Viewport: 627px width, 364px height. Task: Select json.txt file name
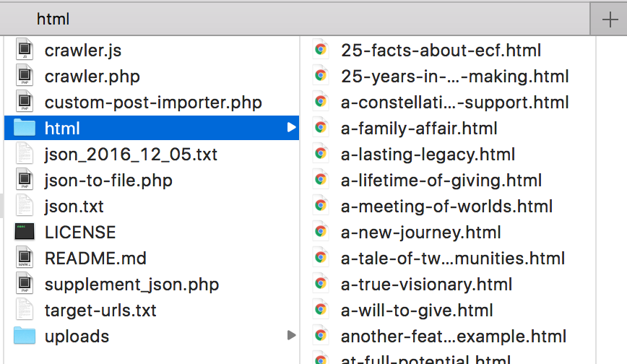point(74,207)
